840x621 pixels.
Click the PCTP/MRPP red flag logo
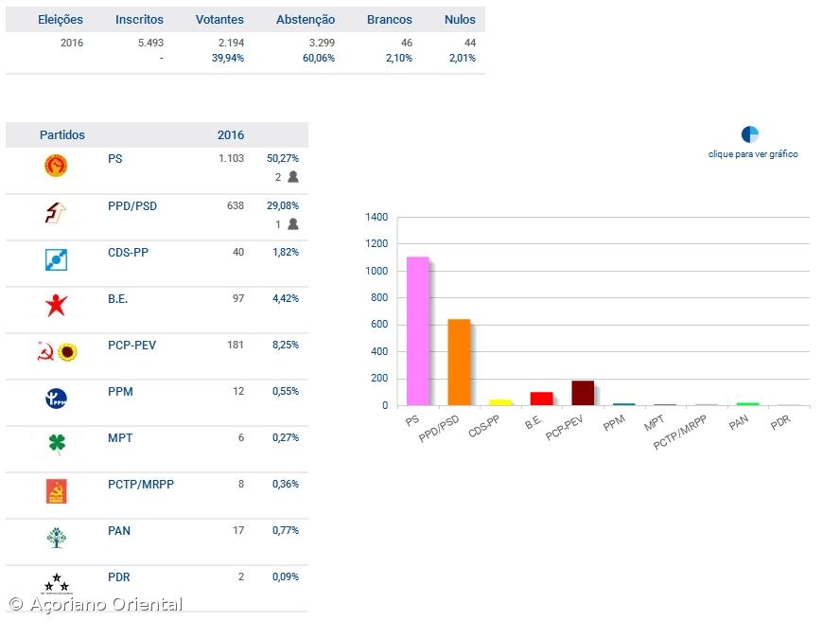click(x=56, y=491)
